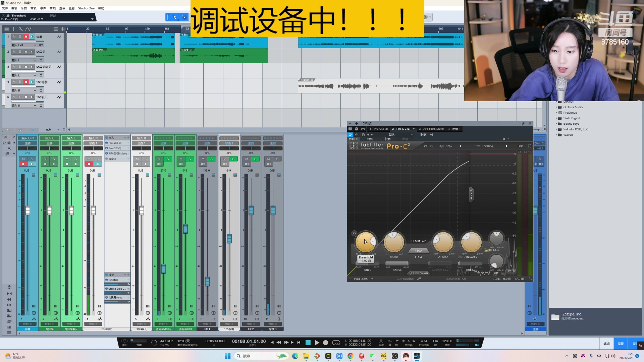The width and height of the screenshot is (644, 362).
Task: Open the 文件 menu
Action: point(5,8)
